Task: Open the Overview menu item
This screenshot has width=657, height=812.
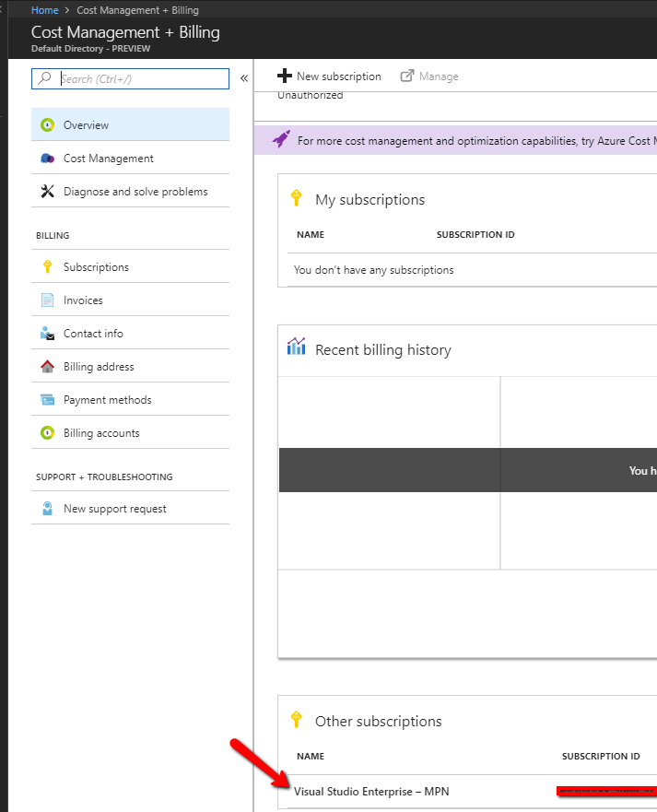Action: tap(130, 124)
